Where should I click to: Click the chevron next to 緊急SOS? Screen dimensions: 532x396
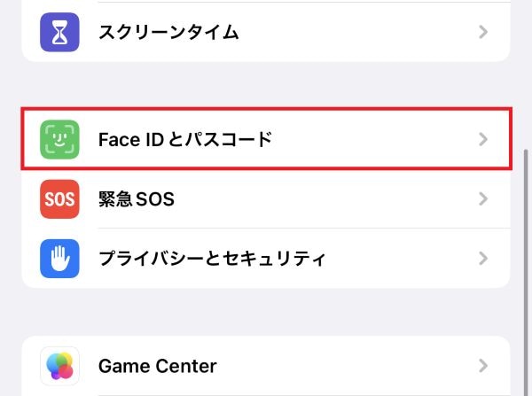[x=483, y=199]
